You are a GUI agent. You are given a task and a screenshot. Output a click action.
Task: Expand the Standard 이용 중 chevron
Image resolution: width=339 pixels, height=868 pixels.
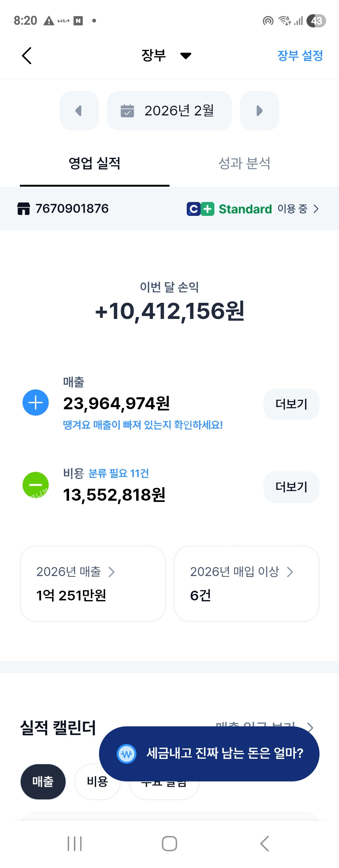tap(316, 209)
